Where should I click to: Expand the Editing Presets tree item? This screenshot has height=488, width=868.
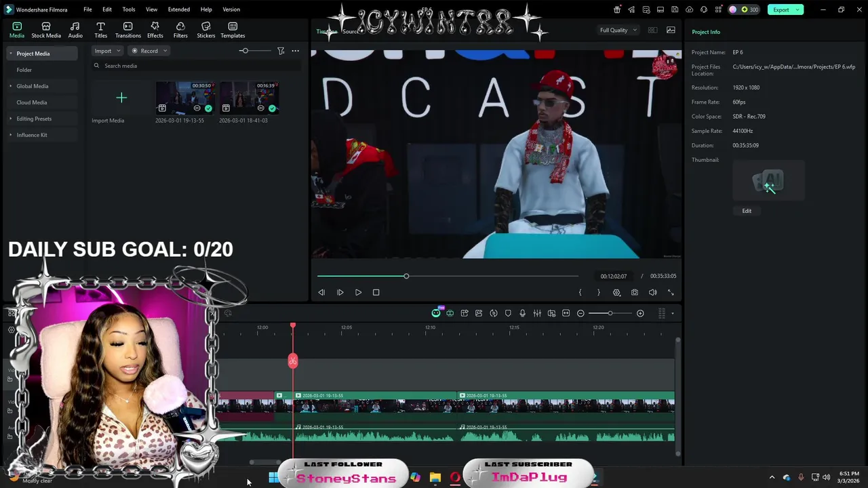tap(10, 119)
